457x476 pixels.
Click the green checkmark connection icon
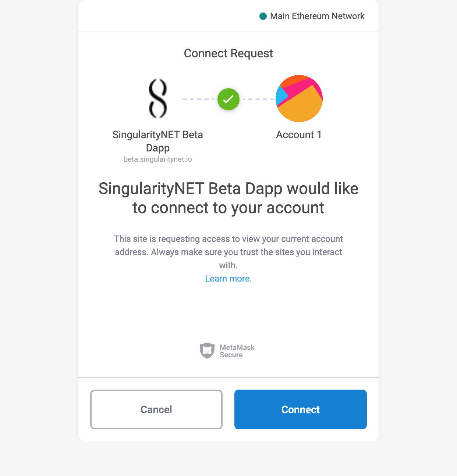[x=229, y=99]
